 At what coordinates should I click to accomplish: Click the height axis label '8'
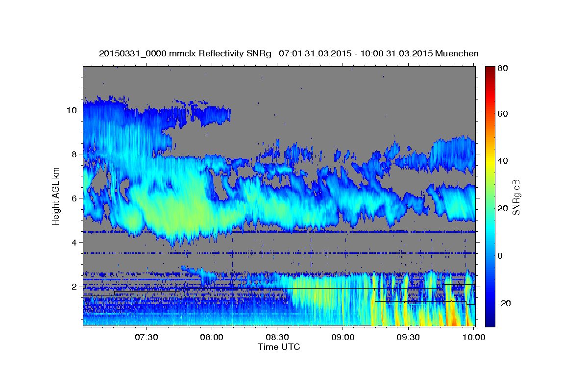click(x=74, y=154)
